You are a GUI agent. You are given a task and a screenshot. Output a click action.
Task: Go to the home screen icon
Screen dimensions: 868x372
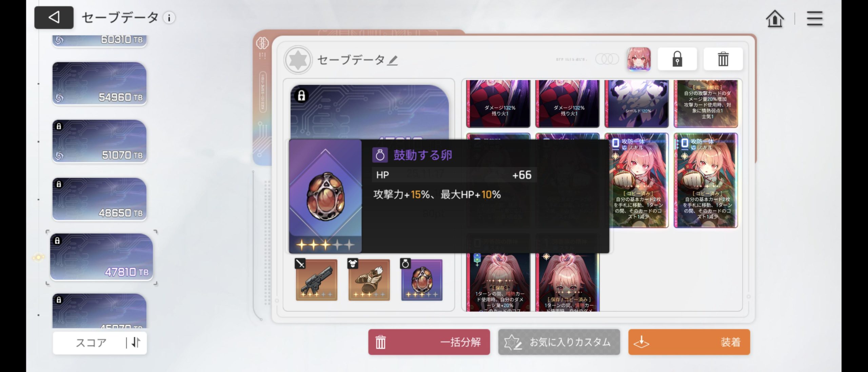pyautogui.click(x=775, y=18)
